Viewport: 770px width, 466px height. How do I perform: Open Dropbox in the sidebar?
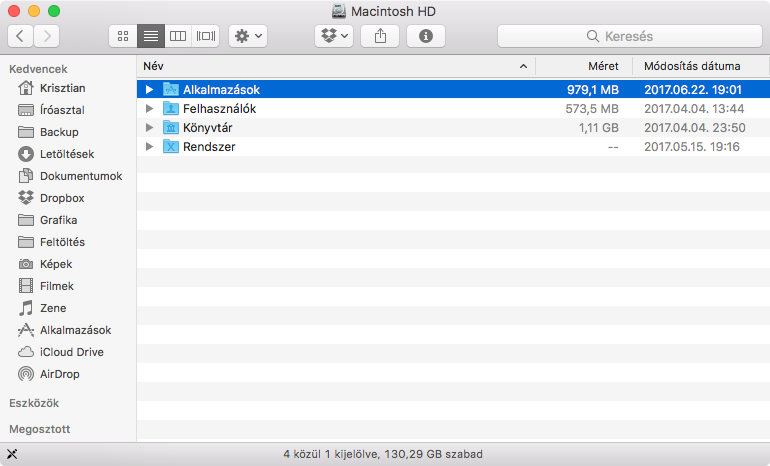pos(51,198)
